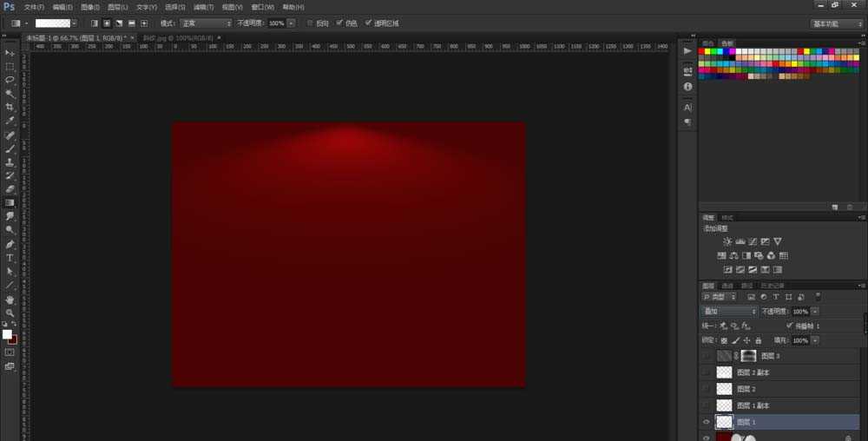Select the Lasso tool
This screenshot has height=441, width=868.
[x=10, y=80]
